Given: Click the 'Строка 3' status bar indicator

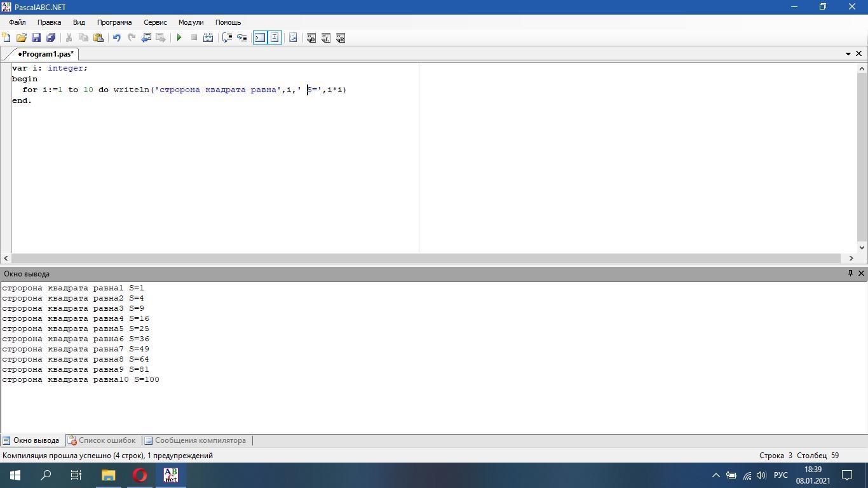Looking at the screenshot, I should coord(776,456).
